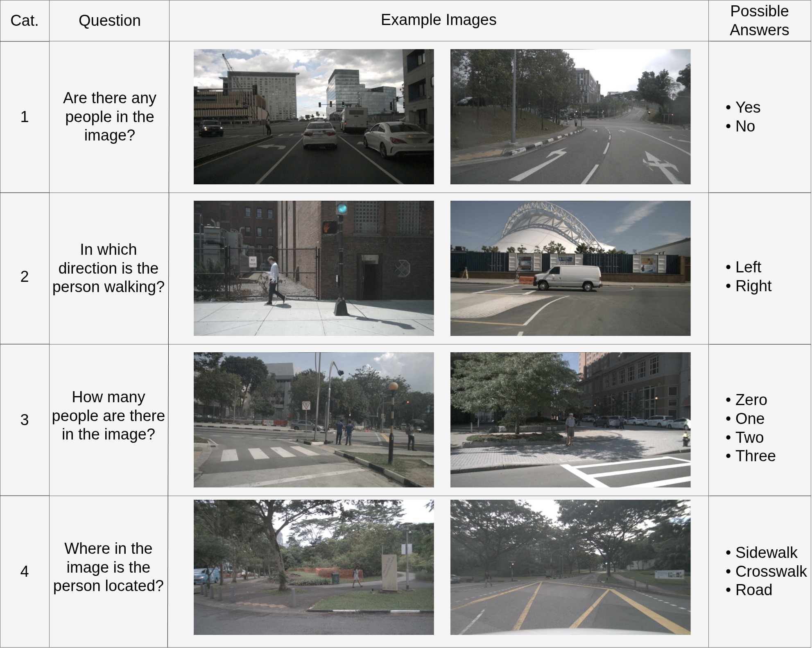Click the yellow-lined road under trees photo
The image size is (812, 648).
pyautogui.click(x=570, y=567)
